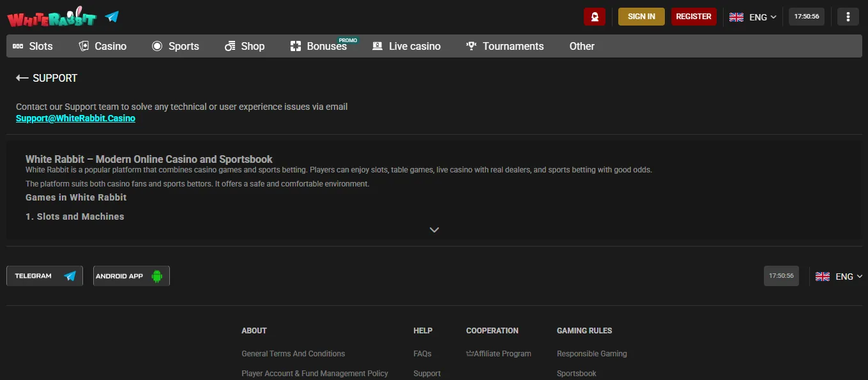Open the PROMO badge on Bonuses
868x380 pixels.
tap(348, 40)
